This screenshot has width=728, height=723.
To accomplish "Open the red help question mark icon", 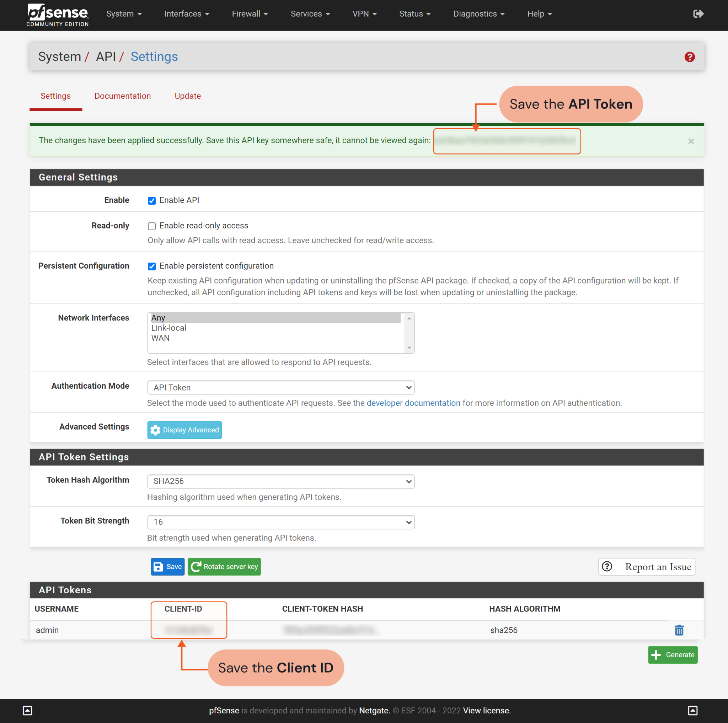I will click(689, 57).
